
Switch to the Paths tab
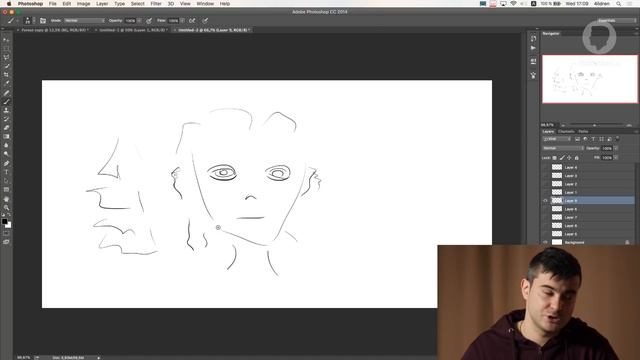pos(583,131)
